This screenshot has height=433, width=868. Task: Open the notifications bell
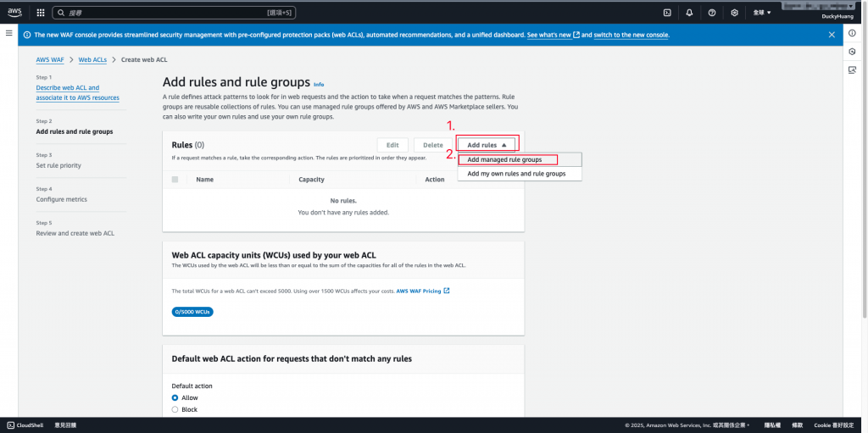689,12
